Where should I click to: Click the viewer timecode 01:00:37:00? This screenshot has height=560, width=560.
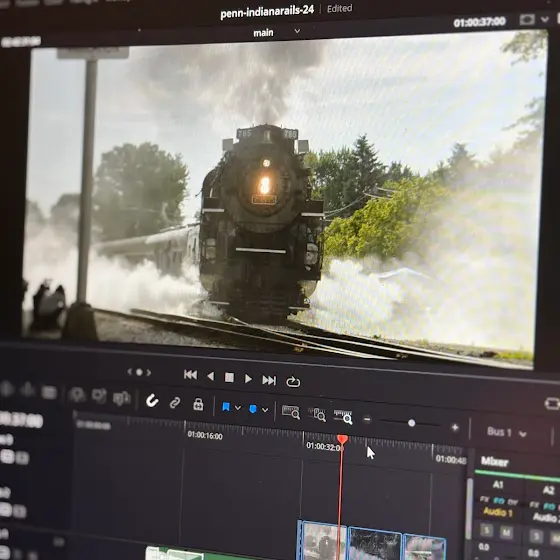pyautogui.click(x=479, y=22)
